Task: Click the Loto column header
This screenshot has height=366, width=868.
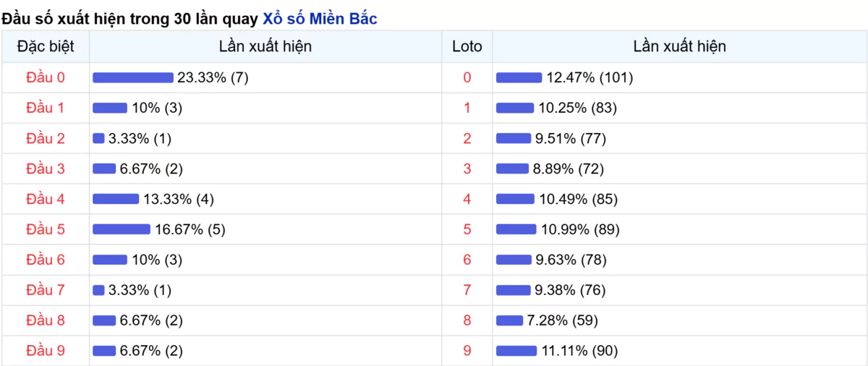Action: [x=467, y=46]
